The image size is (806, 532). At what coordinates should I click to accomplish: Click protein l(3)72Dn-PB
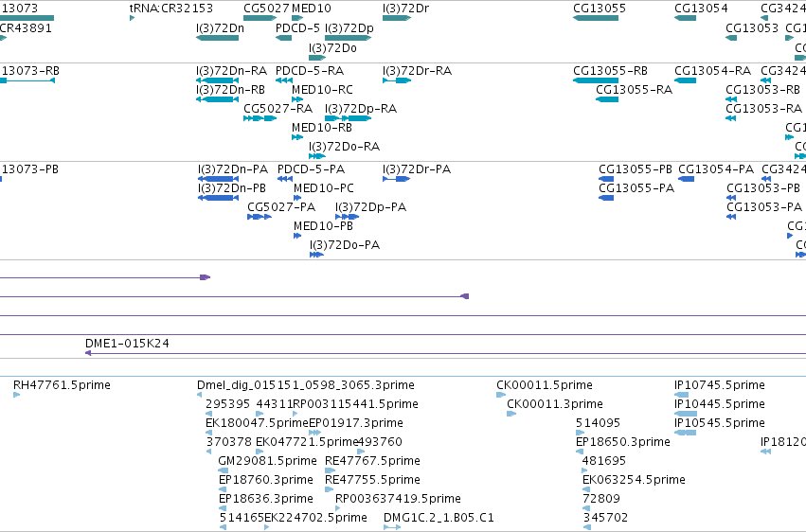coord(232,188)
